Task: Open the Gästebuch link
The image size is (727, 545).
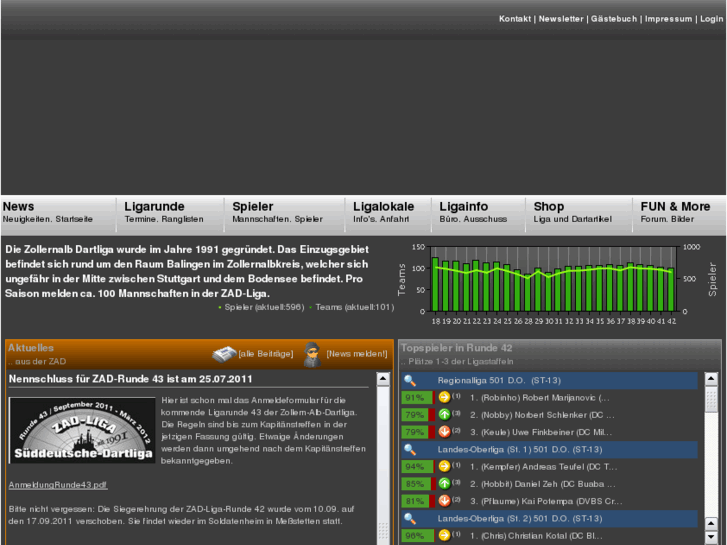Action: click(x=613, y=19)
